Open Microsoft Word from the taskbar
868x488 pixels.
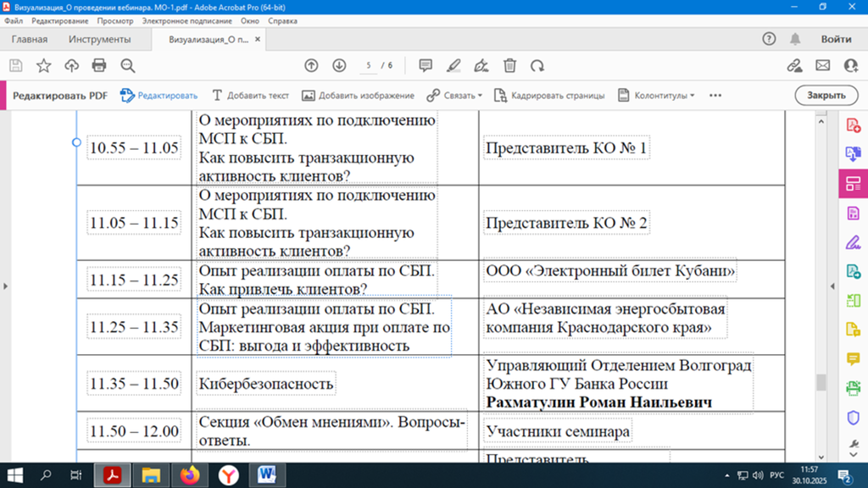click(x=266, y=474)
